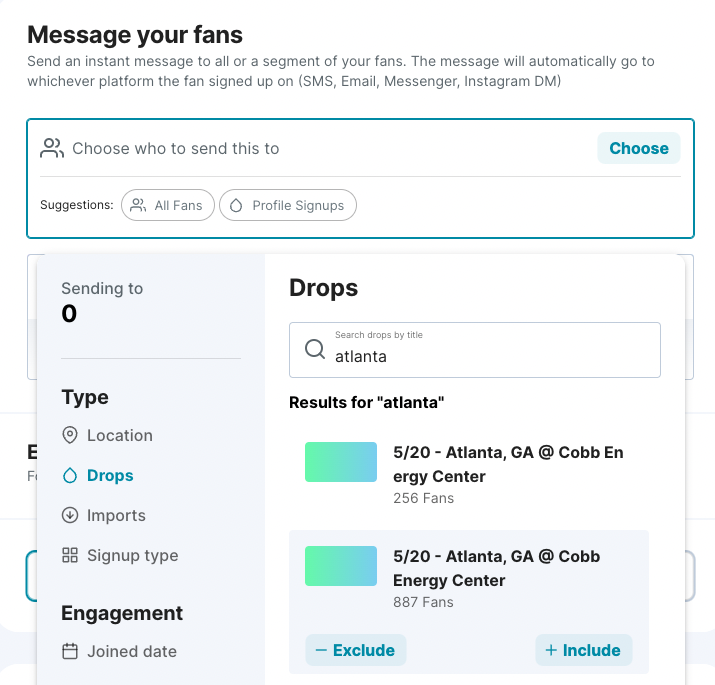Click the gradient thumbnail of 887 Fans drop

tap(341, 566)
